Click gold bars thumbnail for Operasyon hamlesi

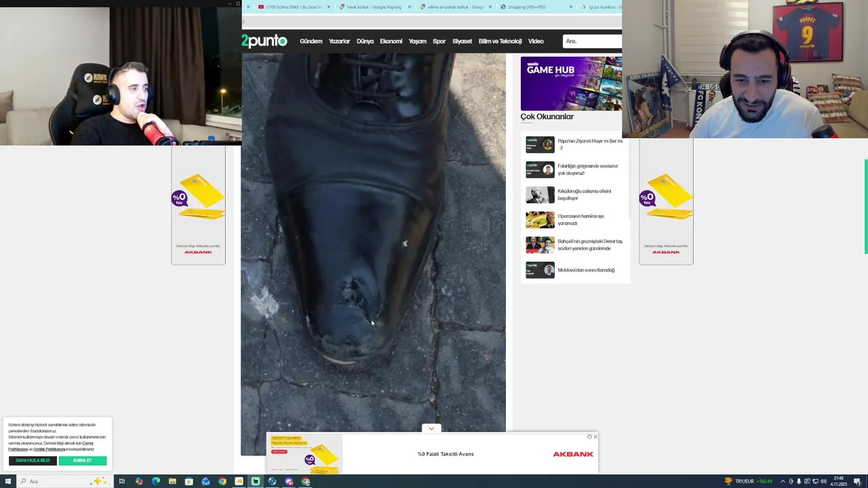tap(540, 220)
